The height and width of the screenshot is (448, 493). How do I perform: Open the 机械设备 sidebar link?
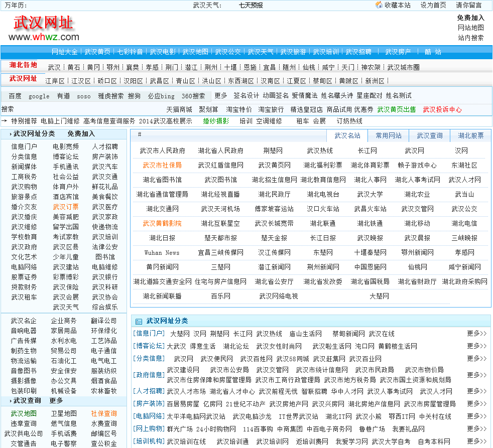(64, 391)
